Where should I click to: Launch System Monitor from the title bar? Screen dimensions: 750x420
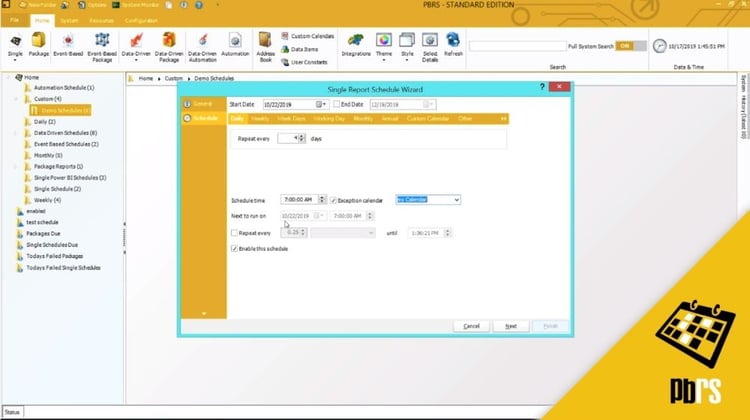coord(136,5)
